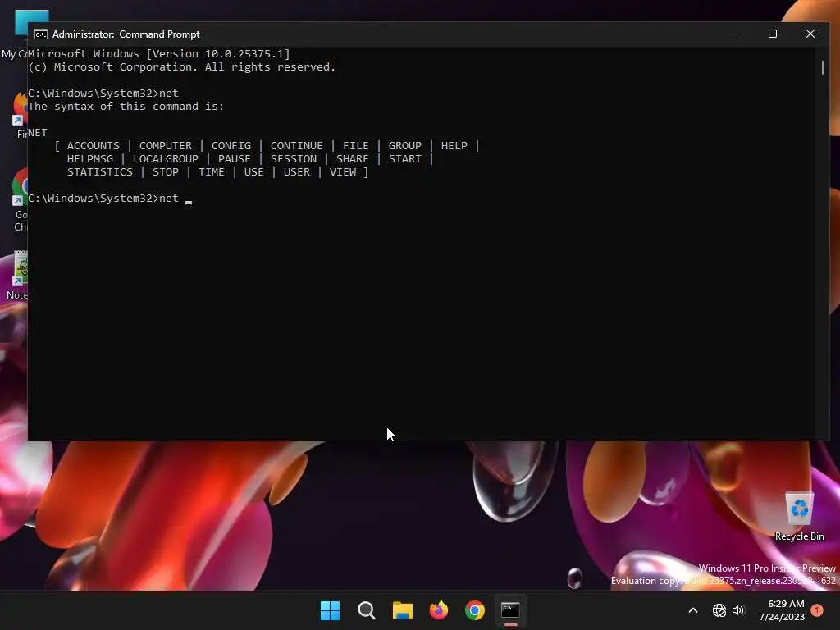Image resolution: width=840 pixels, height=630 pixels.
Task: Click the 'Microsoft Windows [Version 10.0.25375.1]' line
Action: coord(159,53)
